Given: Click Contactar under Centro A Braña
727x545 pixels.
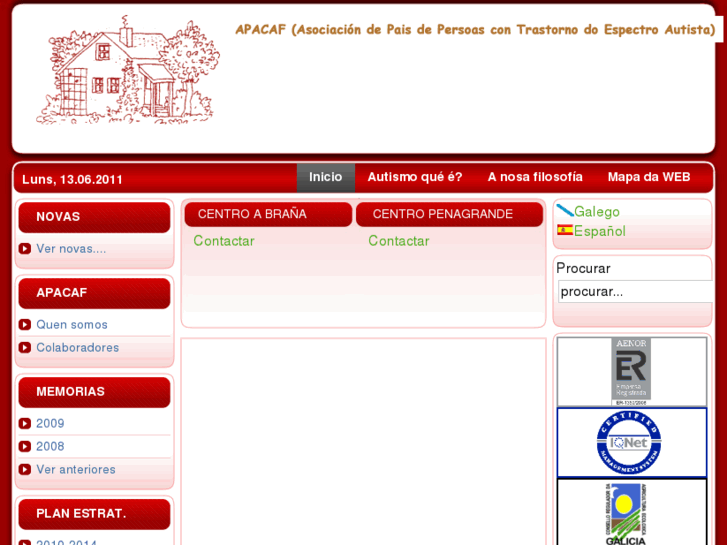Looking at the screenshot, I should [x=224, y=241].
